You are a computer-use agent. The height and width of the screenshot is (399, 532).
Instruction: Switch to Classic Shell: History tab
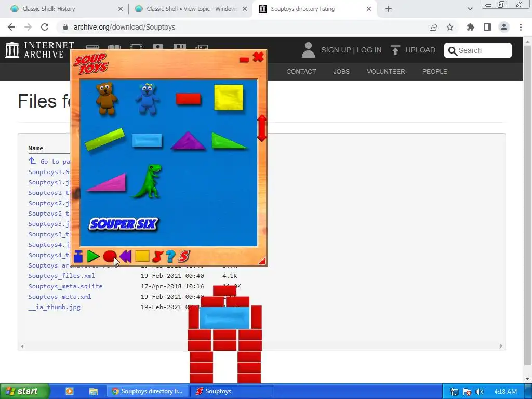(66, 9)
